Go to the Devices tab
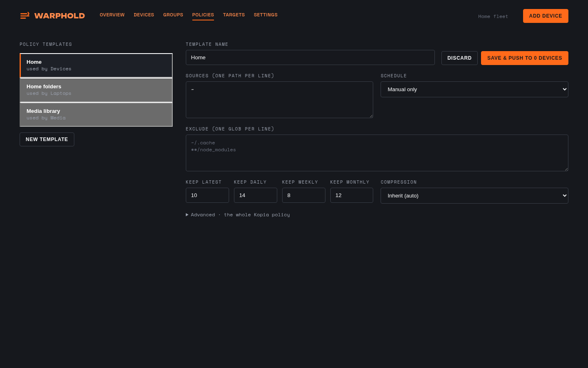 click(144, 15)
